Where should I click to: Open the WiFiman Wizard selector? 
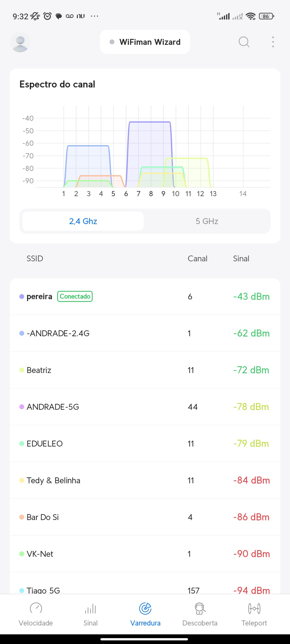click(145, 42)
